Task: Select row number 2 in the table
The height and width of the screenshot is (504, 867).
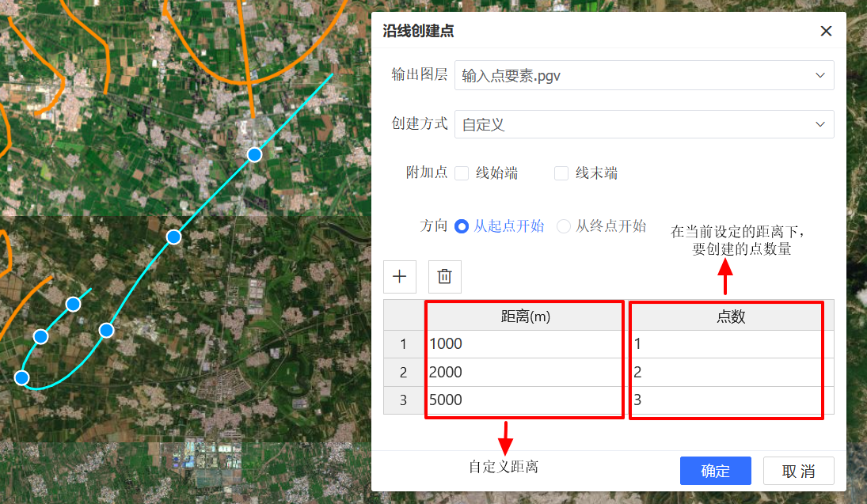Action: click(403, 372)
